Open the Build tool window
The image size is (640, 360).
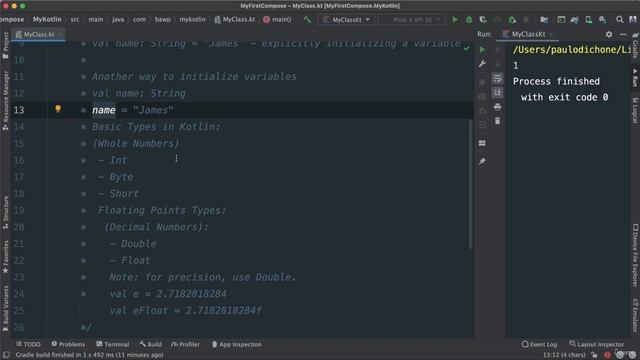pos(150,344)
